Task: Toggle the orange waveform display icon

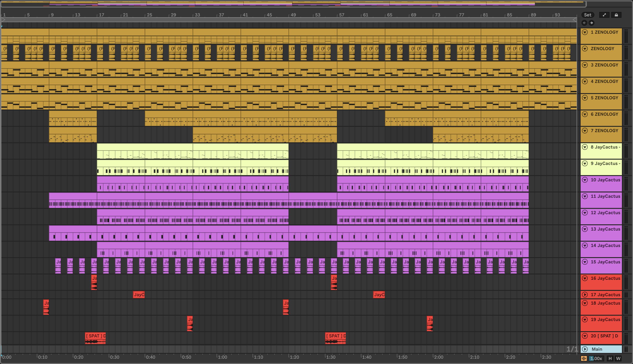Action: point(584,358)
